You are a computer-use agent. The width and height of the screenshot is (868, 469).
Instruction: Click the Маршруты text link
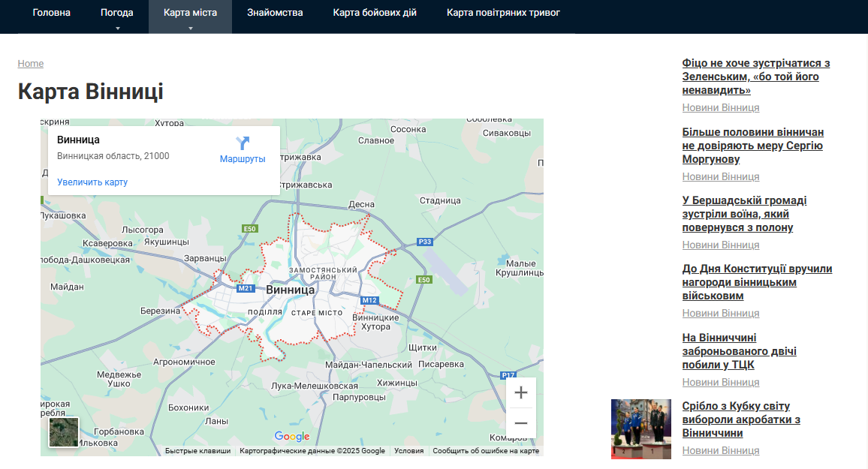pos(243,159)
